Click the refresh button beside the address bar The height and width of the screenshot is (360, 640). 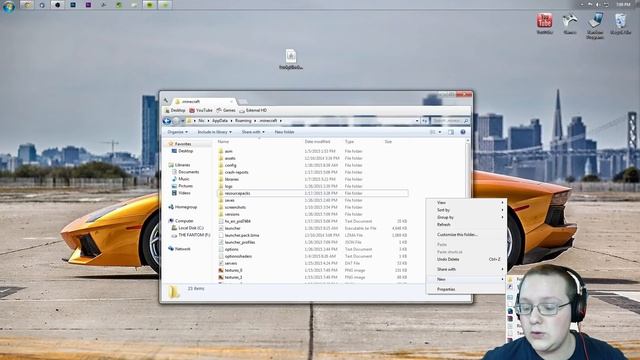425,121
